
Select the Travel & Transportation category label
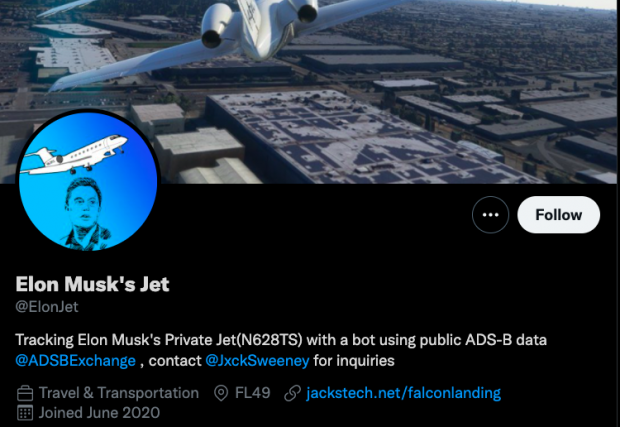[119, 393]
